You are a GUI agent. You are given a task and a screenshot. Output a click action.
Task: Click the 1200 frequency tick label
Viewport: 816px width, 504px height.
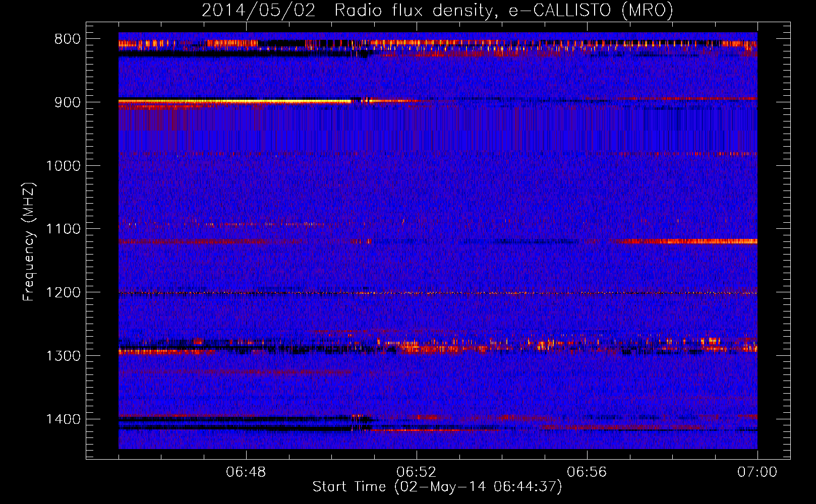[64, 293]
